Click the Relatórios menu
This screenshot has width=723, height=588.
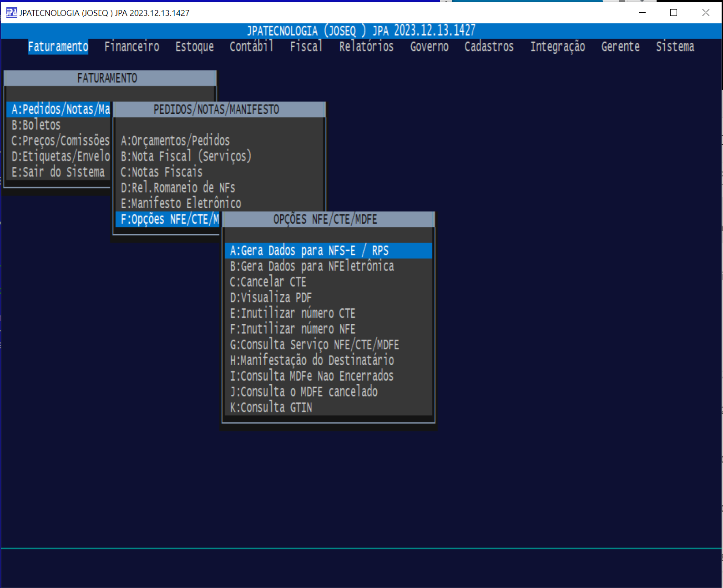366,47
